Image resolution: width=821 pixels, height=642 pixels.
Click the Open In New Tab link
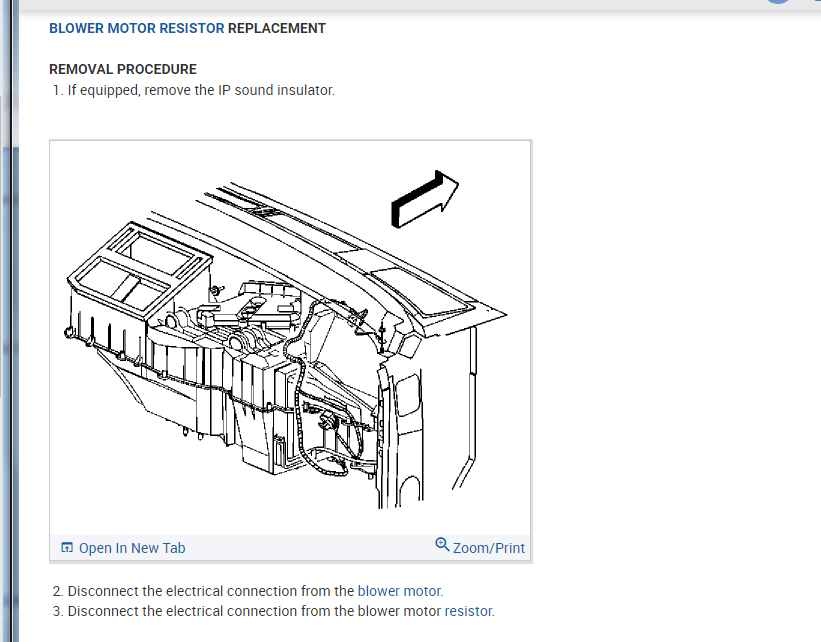[132, 548]
